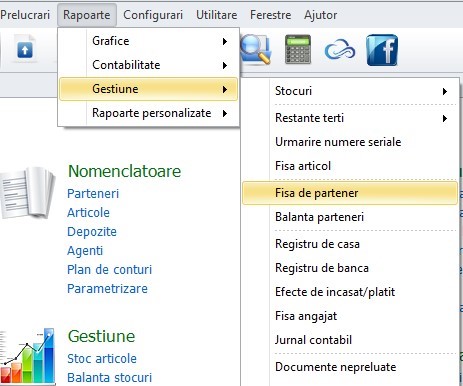Viewport: 463px width, 386px height.
Task: Click the Nomenclatoare documents icon
Action: [27, 193]
